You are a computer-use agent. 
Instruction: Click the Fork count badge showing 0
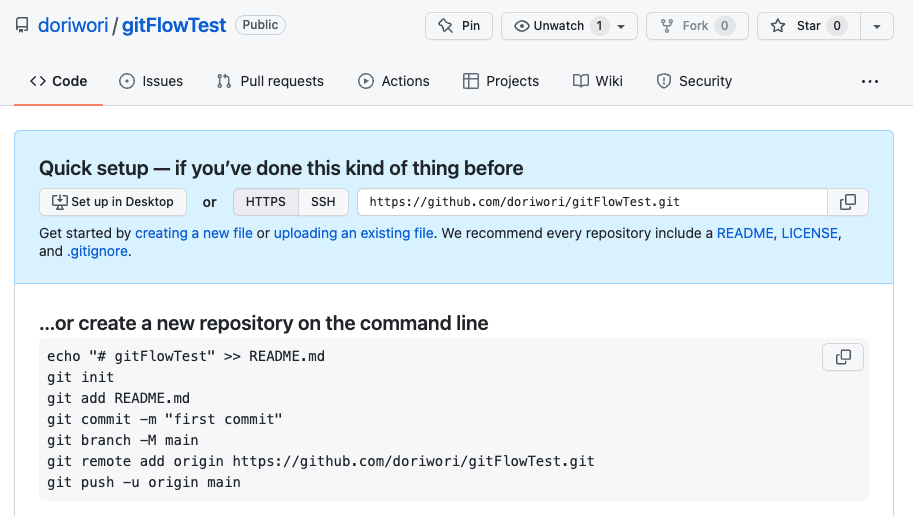pos(724,26)
